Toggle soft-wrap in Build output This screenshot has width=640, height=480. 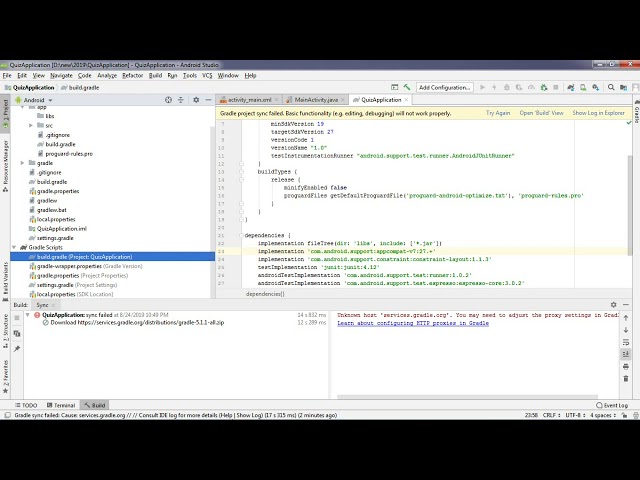[626, 342]
